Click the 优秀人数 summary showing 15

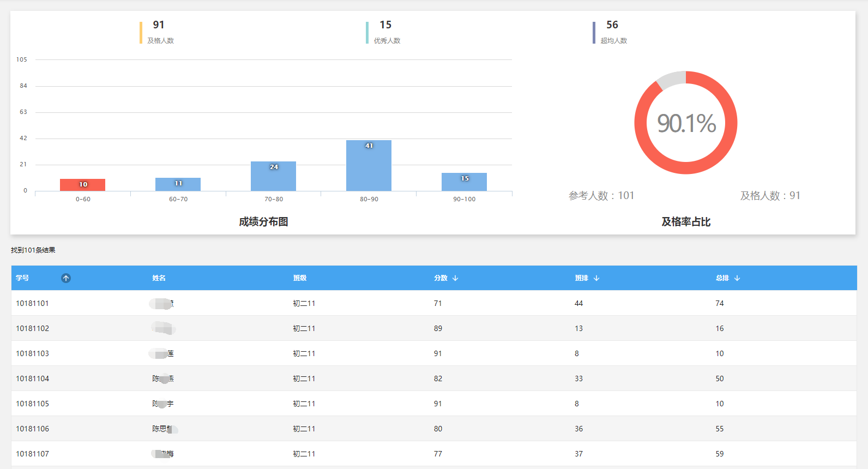click(386, 32)
